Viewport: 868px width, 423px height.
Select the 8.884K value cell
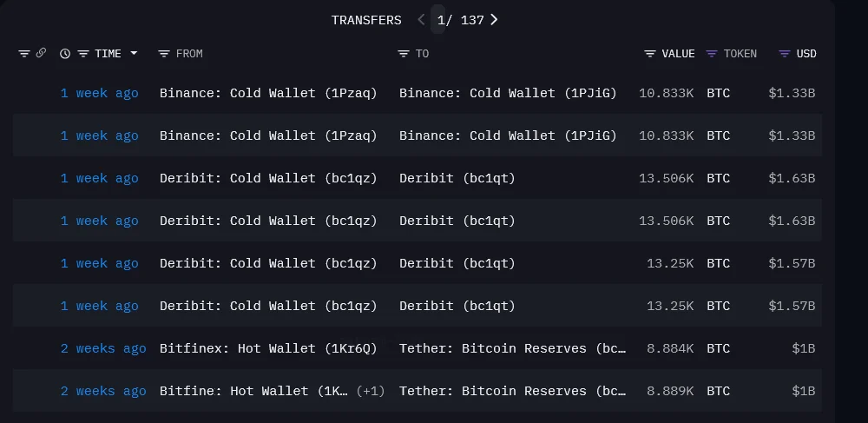(x=669, y=348)
